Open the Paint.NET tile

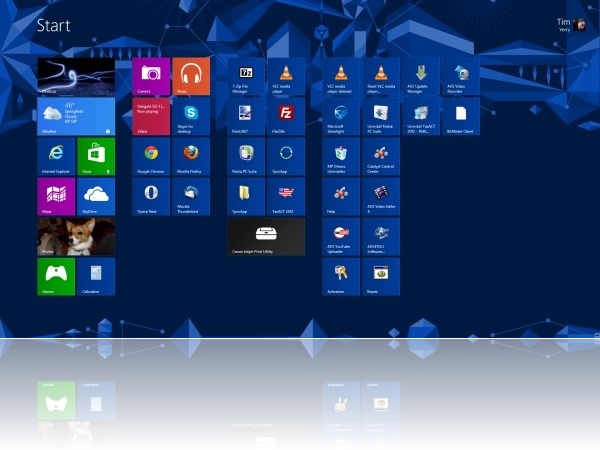(x=246, y=116)
